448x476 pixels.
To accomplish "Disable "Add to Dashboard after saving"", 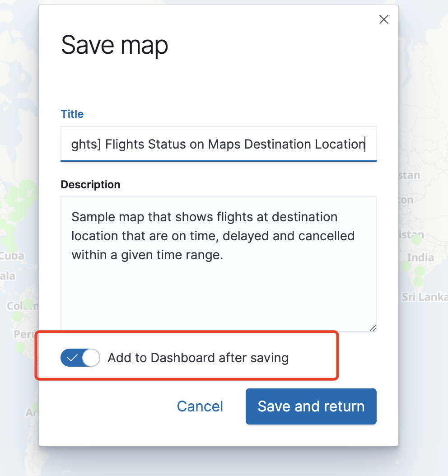I will tap(80, 358).
